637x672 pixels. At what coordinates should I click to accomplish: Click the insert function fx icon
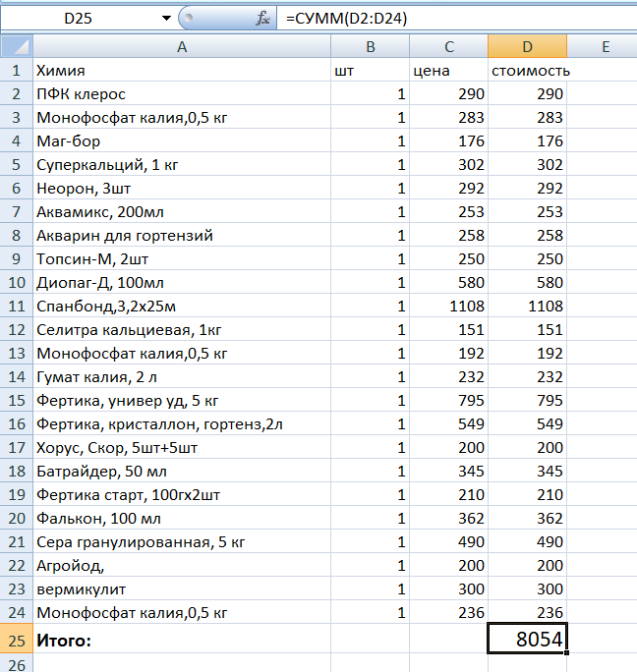click(x=262, y=19)
